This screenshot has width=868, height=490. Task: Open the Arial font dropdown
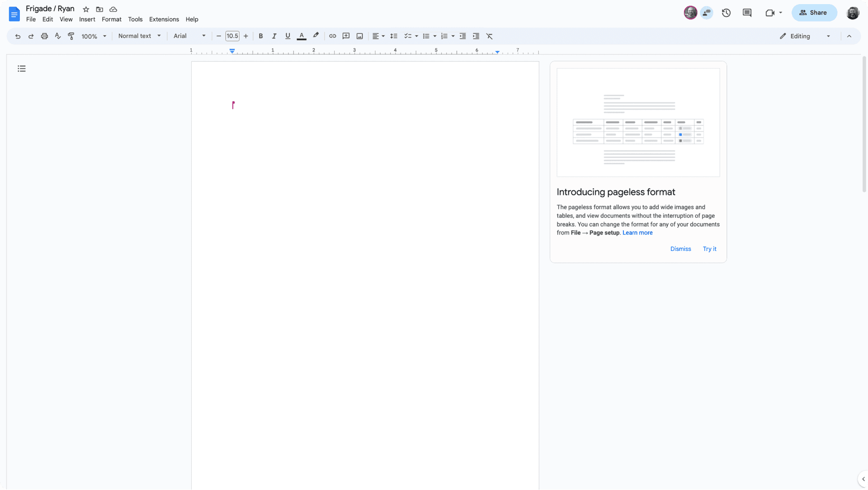click(x=189, y=36)
